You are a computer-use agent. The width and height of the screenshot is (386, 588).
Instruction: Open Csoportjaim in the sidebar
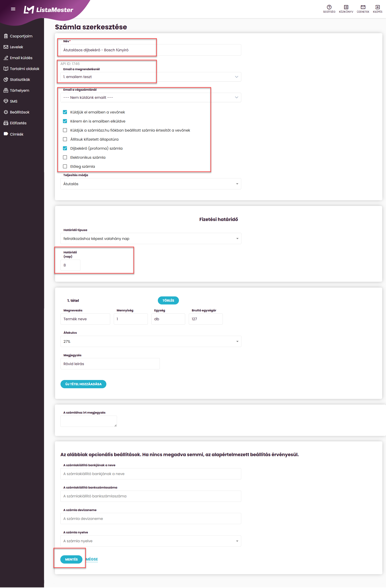point(21,36)
